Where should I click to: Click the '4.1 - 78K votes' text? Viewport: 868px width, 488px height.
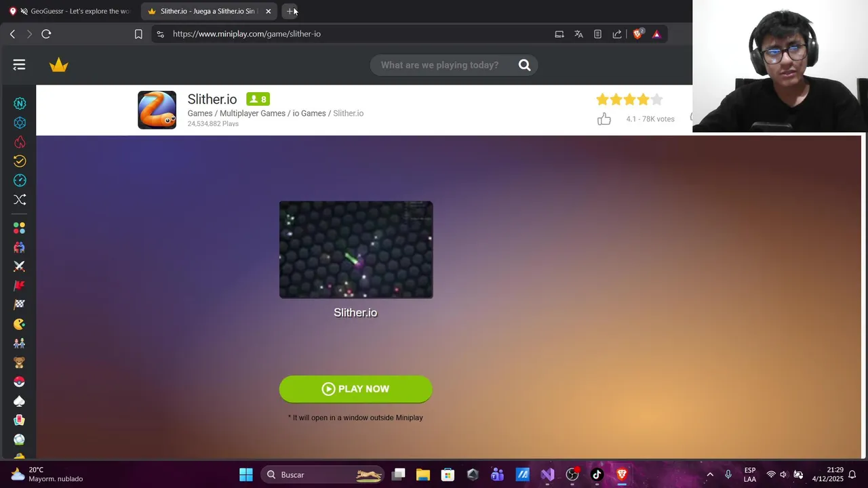coord(650,119)
